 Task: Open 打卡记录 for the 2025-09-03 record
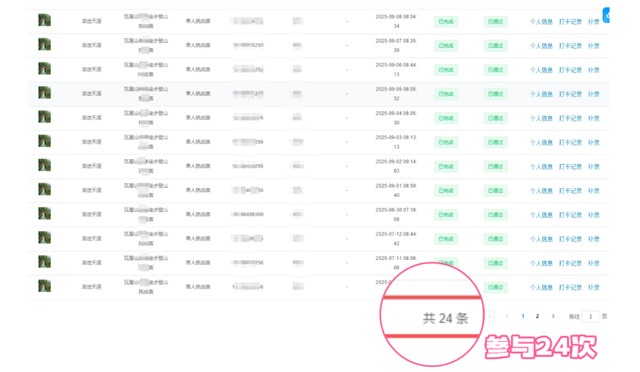pos(570,143)
